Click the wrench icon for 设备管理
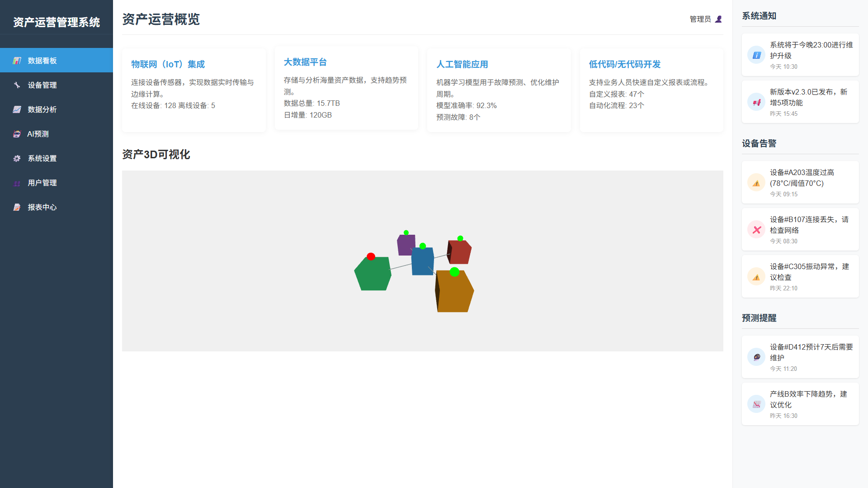Viewport: 868px width, 488px height. point(17,85)
